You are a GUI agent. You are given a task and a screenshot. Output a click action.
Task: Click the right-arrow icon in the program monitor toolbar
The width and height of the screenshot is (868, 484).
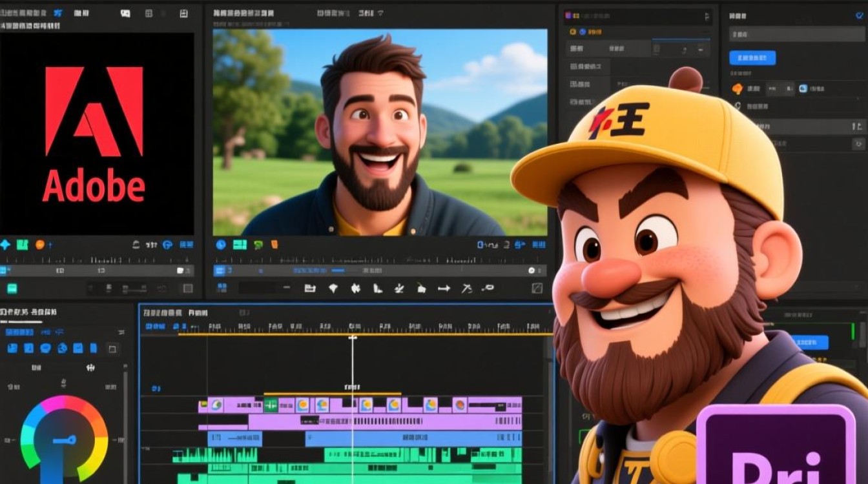(444, 288)
